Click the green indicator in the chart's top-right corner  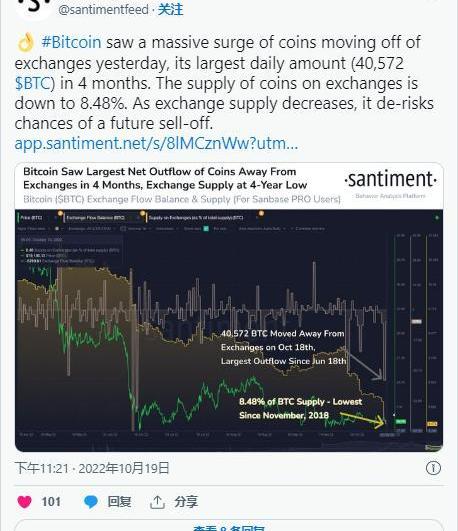coord(437,218)
